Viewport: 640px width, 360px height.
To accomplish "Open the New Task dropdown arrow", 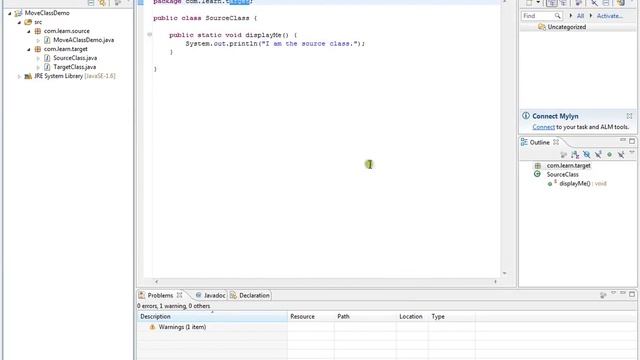I will click(x=538, y=3).
